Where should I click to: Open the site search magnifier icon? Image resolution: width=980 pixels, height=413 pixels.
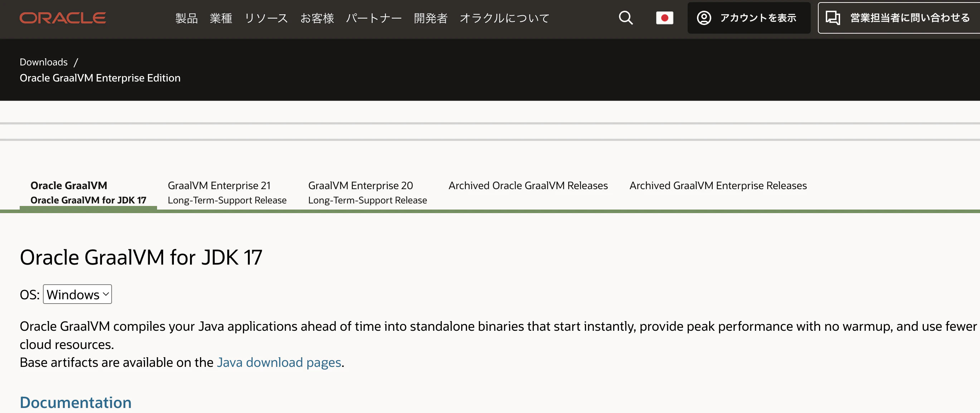[625, 18]
